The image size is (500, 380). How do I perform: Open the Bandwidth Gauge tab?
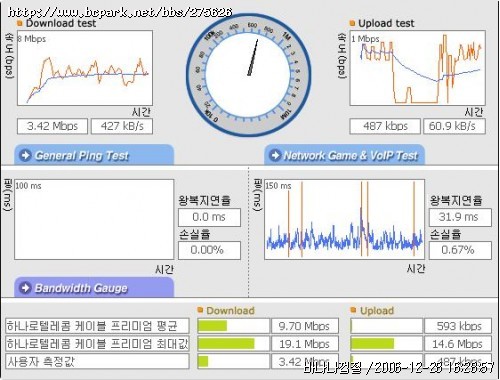point(94,287)
